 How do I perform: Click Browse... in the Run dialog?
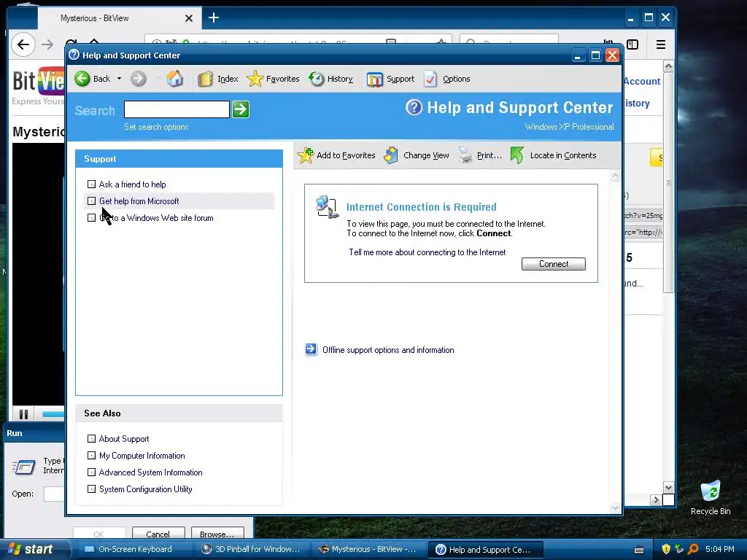point(217,534)
